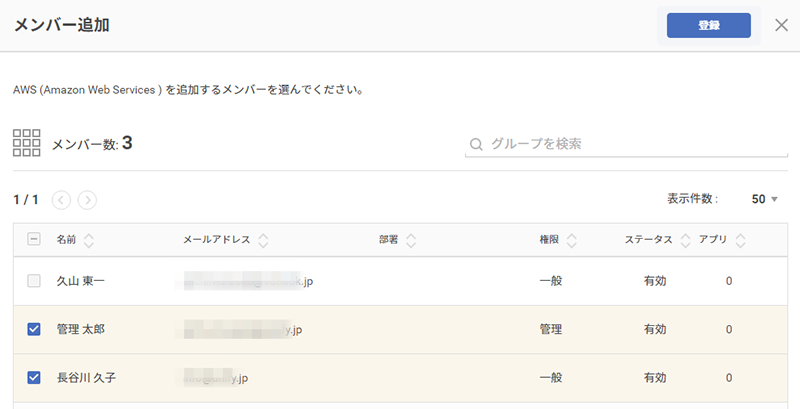Click the 1 / 1 page indicator
This screenshot has width=800, height=409.
(26, 199)
